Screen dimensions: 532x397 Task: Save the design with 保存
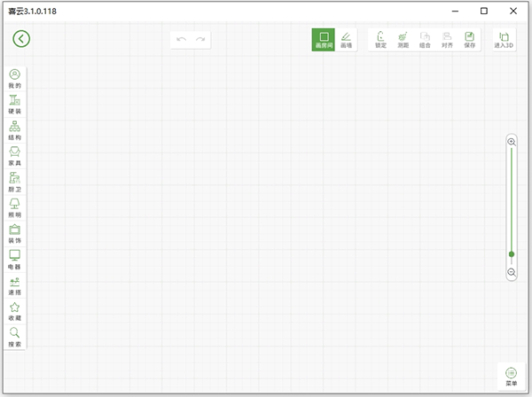click(470, 40)
